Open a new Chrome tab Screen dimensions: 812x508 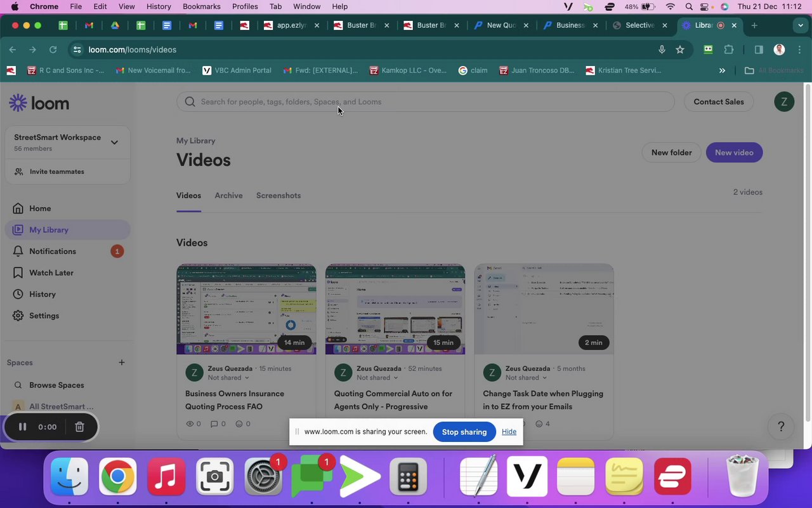pos(754,25)
